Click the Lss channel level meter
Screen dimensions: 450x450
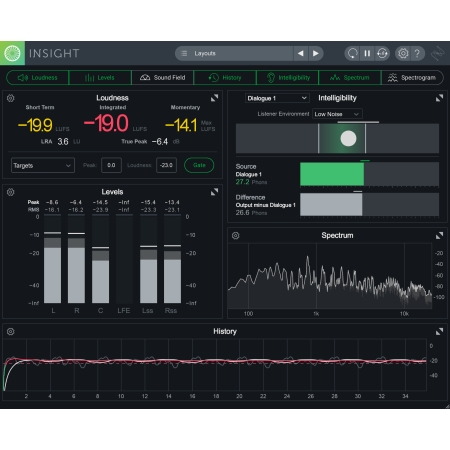[148, 259]
